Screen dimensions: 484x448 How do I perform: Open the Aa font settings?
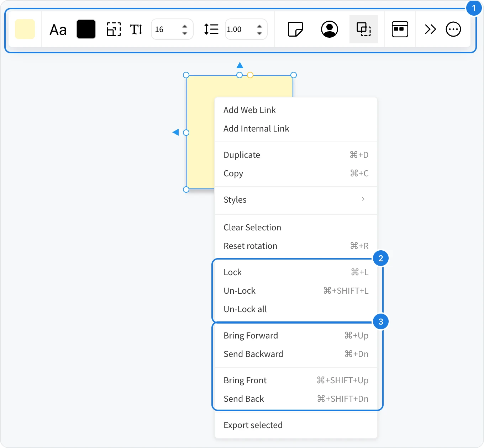58,30
